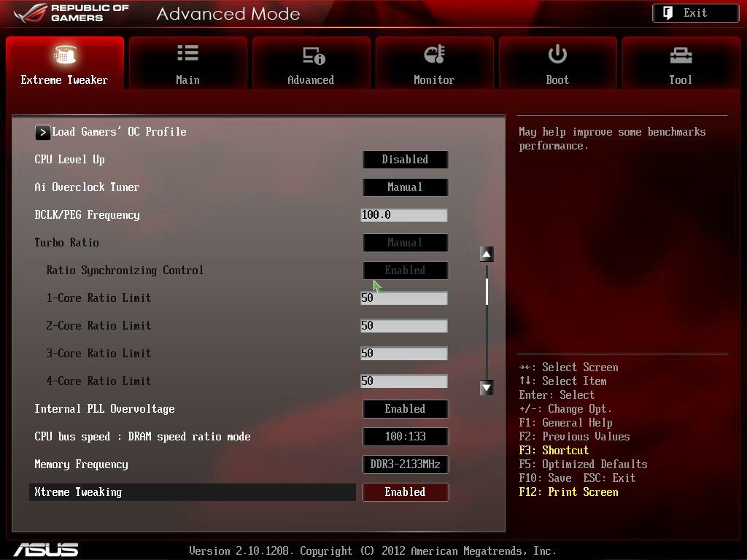Image resolution: width=747 pixels, height=560 pixels.
Task: Click the scroll down arrow
Action: tap(487, 388)
